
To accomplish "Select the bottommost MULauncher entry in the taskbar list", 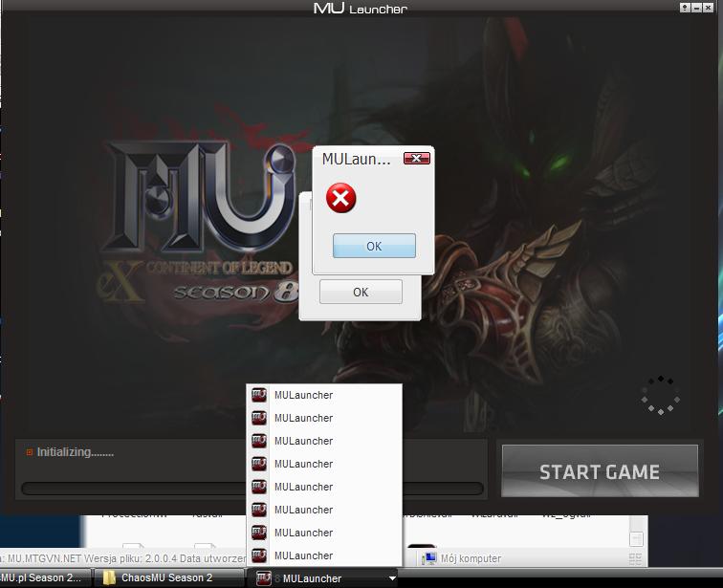I will (324, 555).
